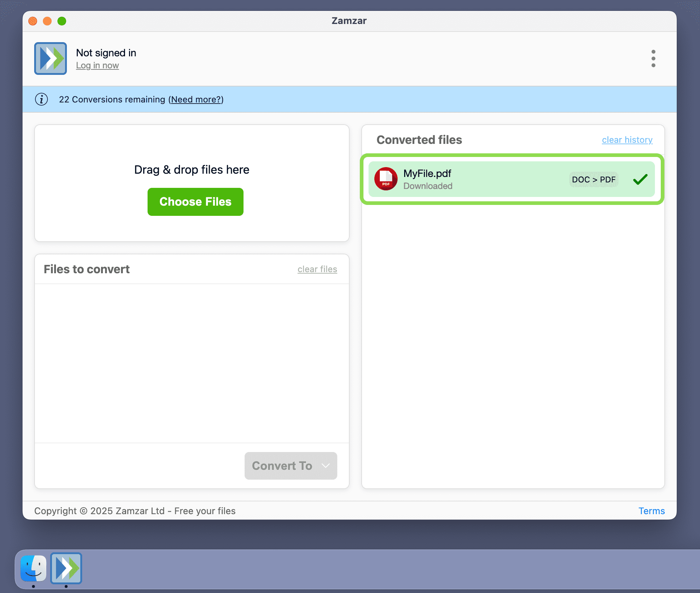Click the Files to convert heading
The image size is (700, 593).
tap(86, 269)
